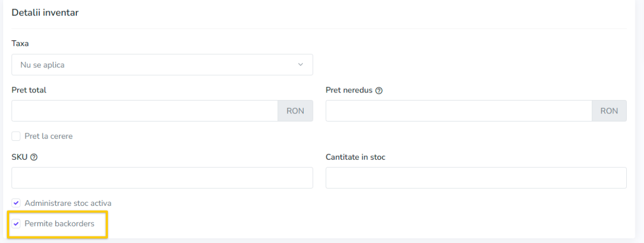Click the question mark icon next to SKU
644x243 pixels.
34,158
